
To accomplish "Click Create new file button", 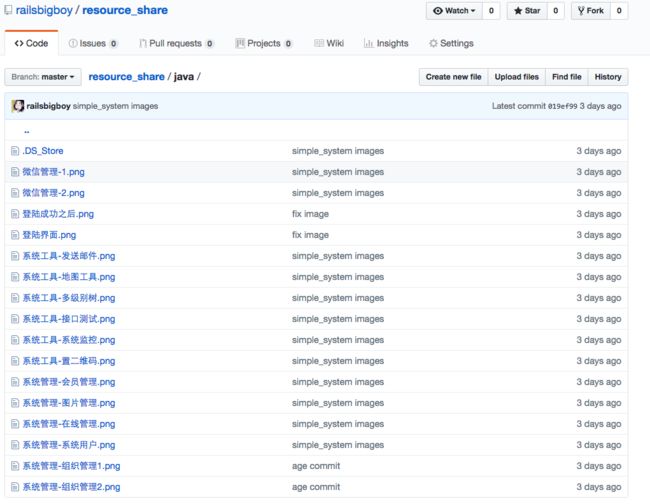I will (x=454, y=77).
